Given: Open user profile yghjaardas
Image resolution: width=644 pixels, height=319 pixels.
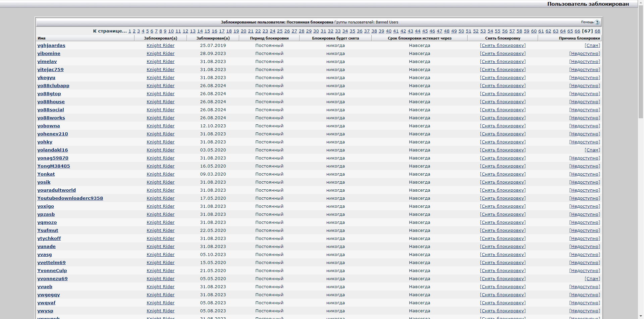Looking at the screenshot, I should coord(51,46).
